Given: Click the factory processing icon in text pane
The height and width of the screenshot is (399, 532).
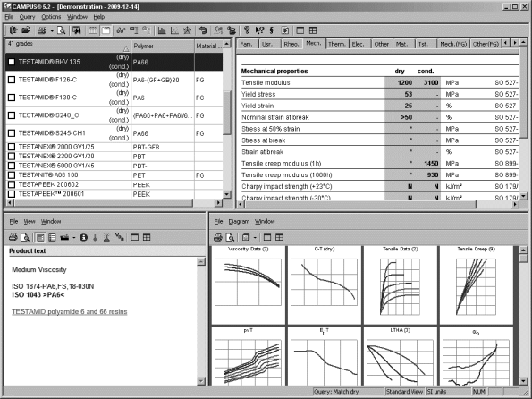Looking at the screenshot, I should tap(64, 237).
